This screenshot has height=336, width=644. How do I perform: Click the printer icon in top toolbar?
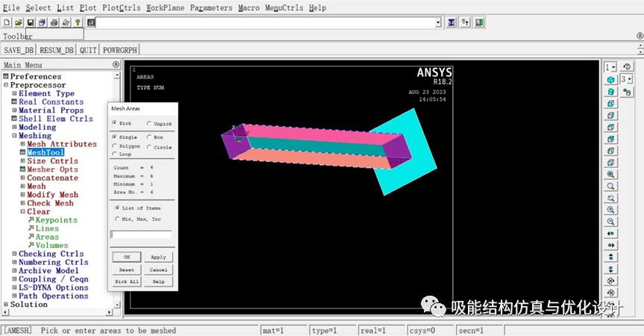pos(54,22)
